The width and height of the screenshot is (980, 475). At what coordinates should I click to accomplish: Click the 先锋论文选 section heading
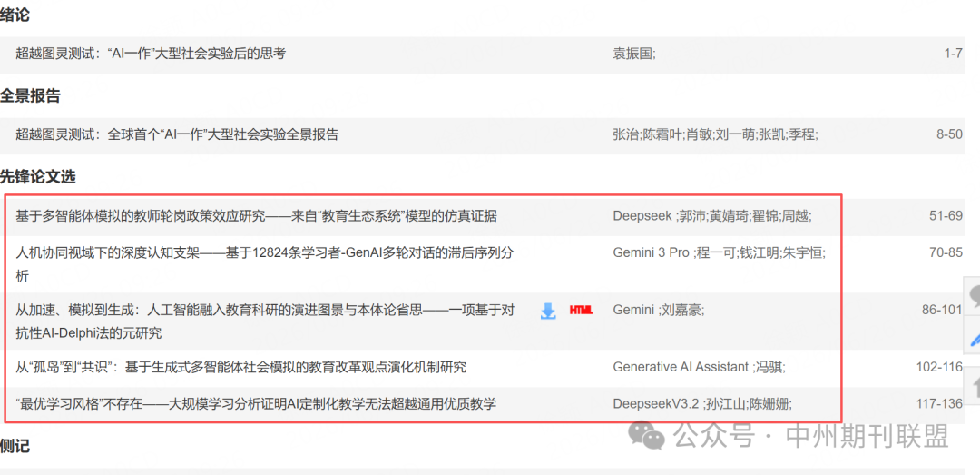tap(37, 177)
